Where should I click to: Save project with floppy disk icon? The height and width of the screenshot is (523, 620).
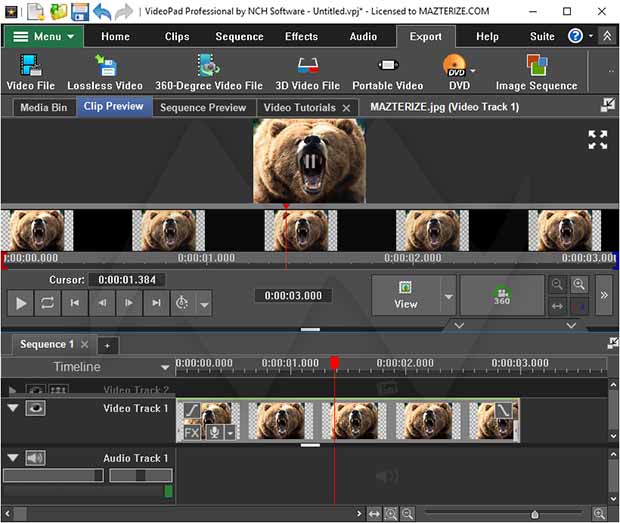click(x=80, y=11)
